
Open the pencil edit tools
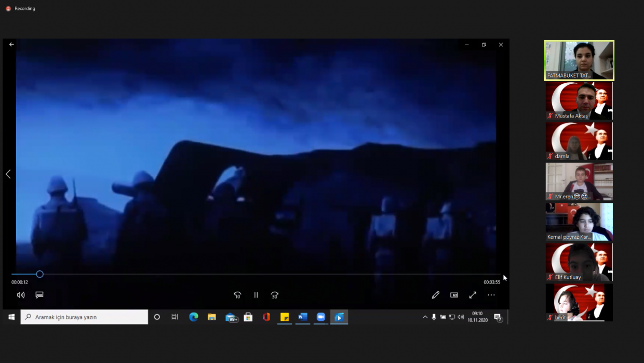point(436,295)
